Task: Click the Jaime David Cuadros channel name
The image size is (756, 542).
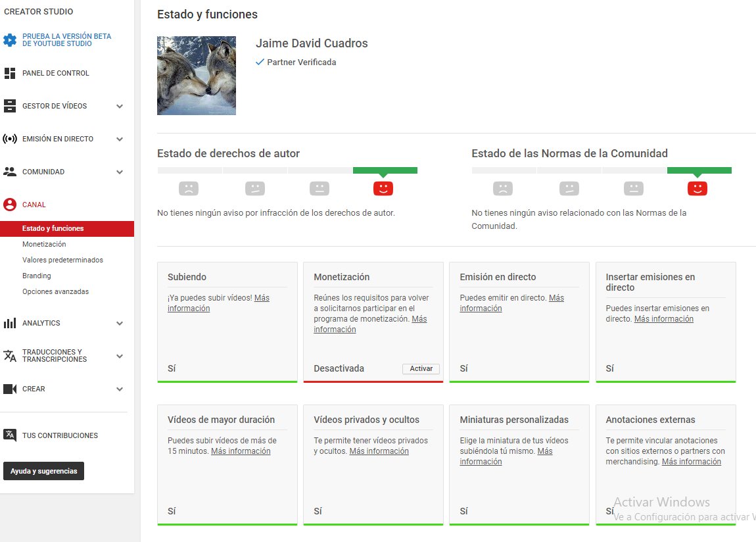Action: pyautogui.click(x=312, y=43)
